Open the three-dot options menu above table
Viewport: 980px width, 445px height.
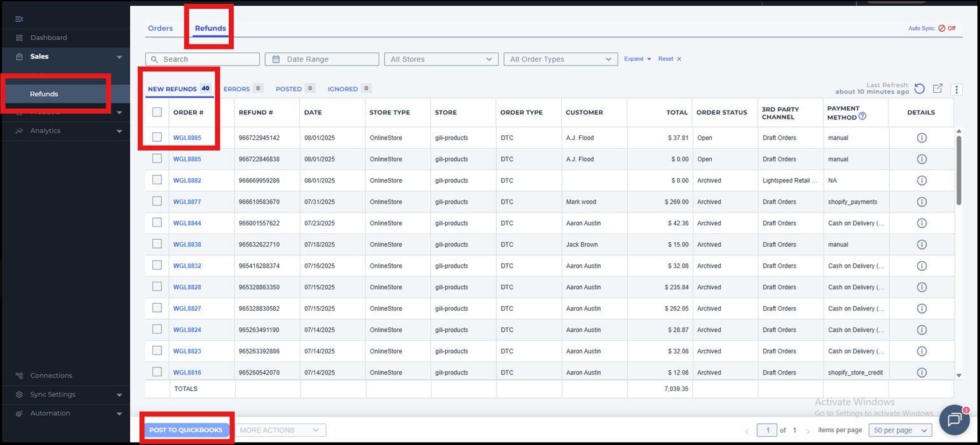pyautogui.click(x=956, y=90)
